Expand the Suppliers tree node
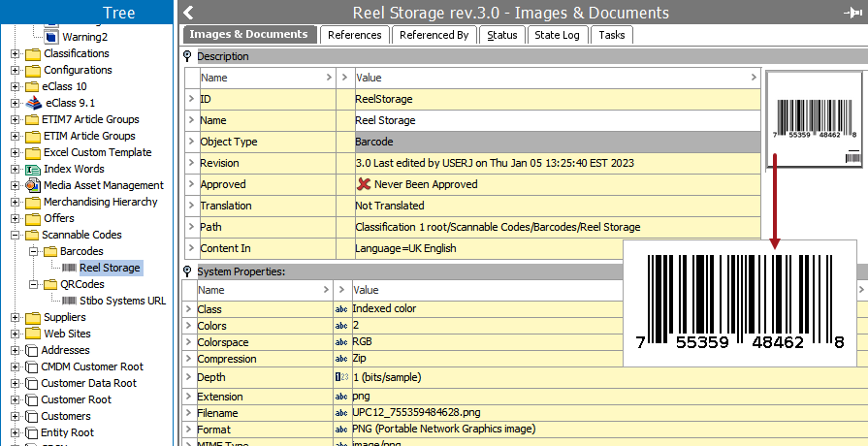 point(16,317)
